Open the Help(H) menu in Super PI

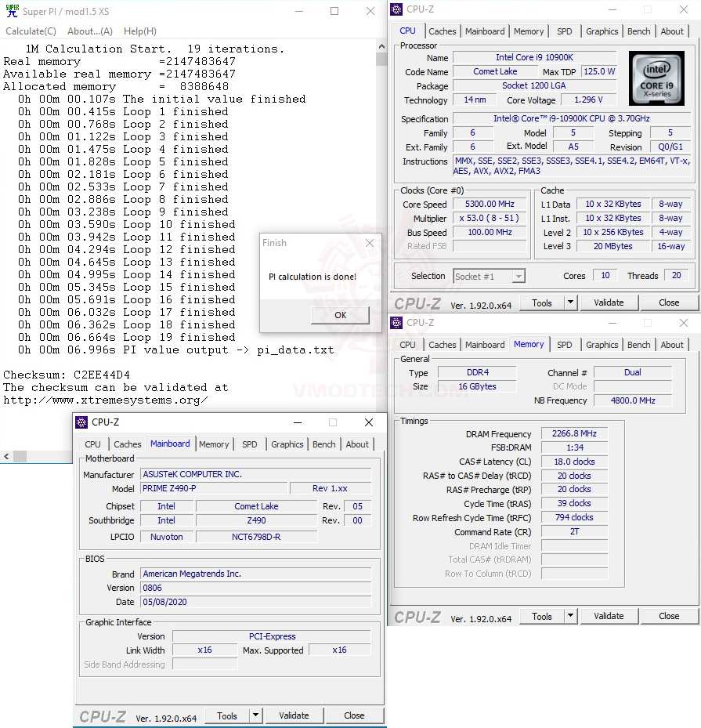click(139, 31)
